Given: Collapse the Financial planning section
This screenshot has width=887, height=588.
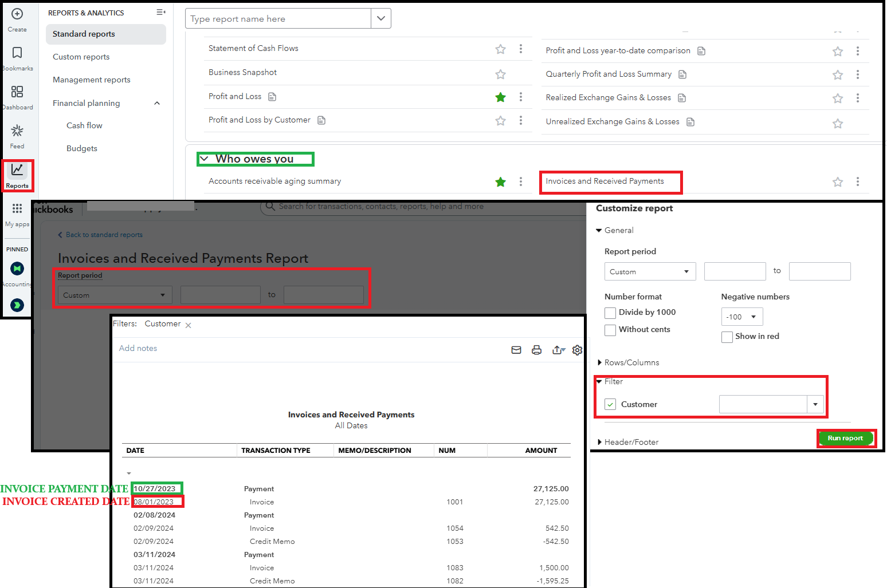Looking at the screenshot, I should point(157,103).
